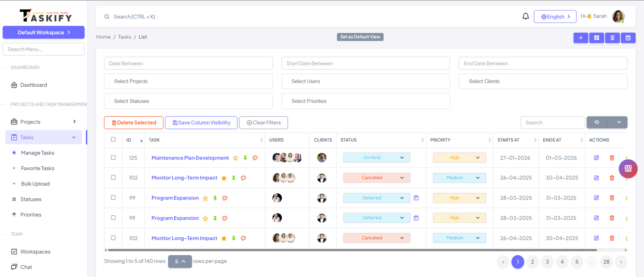Click the Taskify logo
The height and width of the screenshot is (277, 644).
[x=45, y=15]
